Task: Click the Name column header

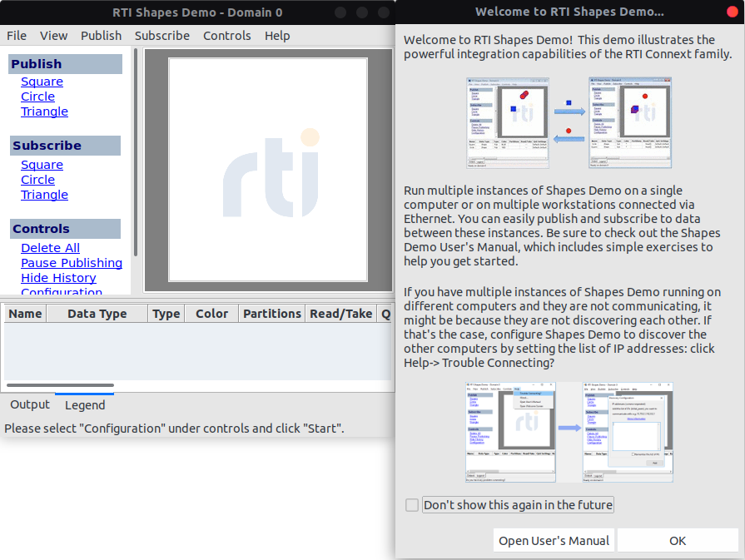Action: [x=25, y=314]
